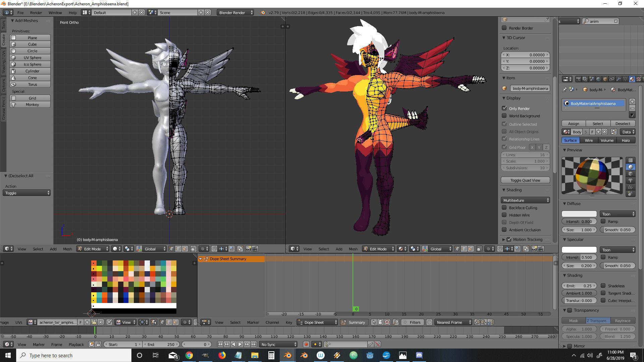This screenshot has width=644, height=362.
Task: Open the diffuse Toon shader dropdown
Action: (618, 214)
